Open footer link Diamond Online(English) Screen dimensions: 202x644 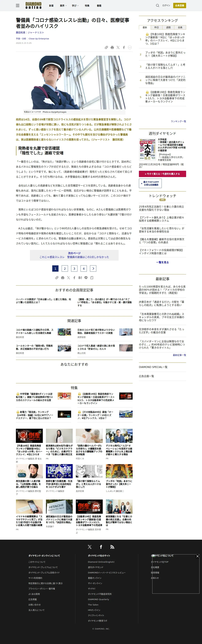[x=101, y=562]
